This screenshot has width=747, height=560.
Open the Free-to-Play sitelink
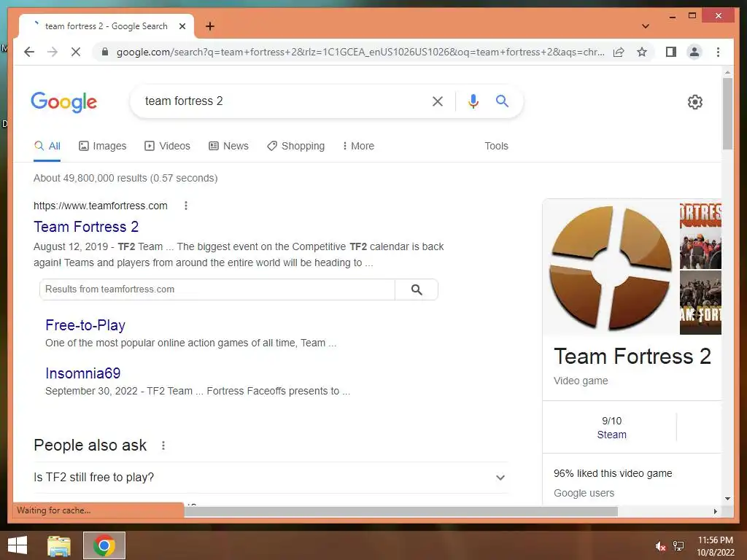pos(85,325)
